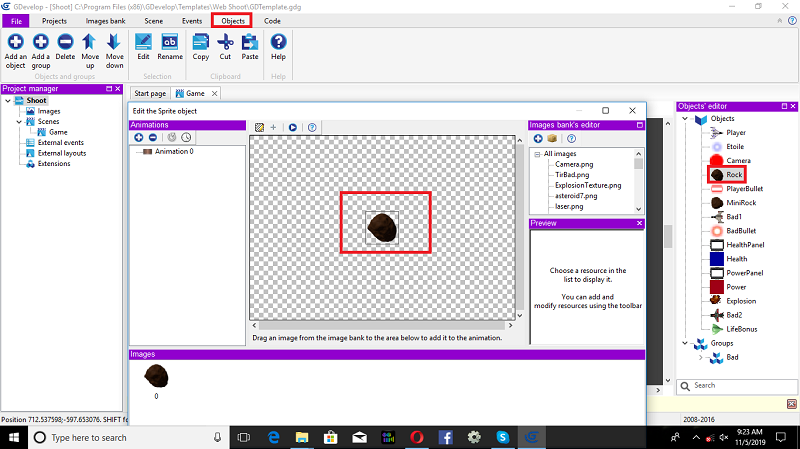Click the canvas horizontal scrollbar right arrow
The image size is (800, 449).
pyautogui.click(x=510, y=325)
